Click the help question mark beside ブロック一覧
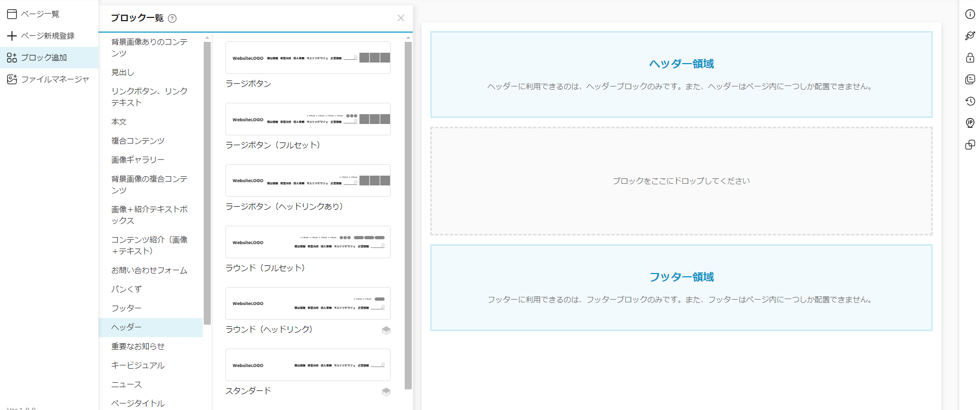The image size is (980, 410). 172,18
